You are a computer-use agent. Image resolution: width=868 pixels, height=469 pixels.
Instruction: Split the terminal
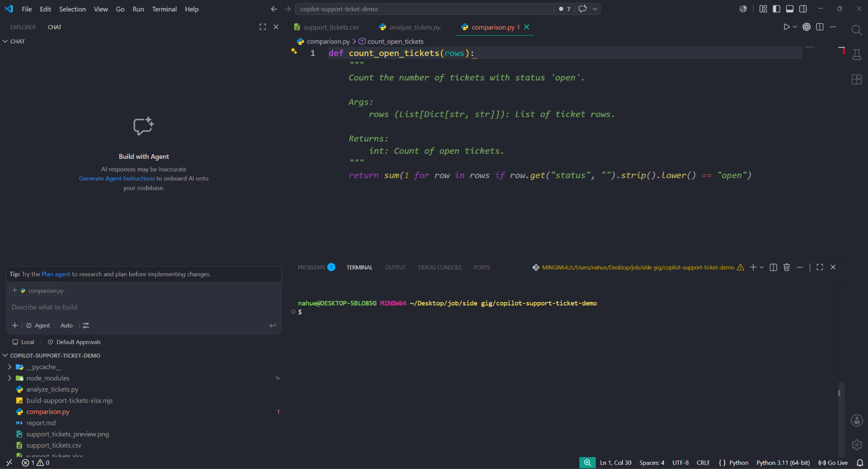click(x=773, y=267)
